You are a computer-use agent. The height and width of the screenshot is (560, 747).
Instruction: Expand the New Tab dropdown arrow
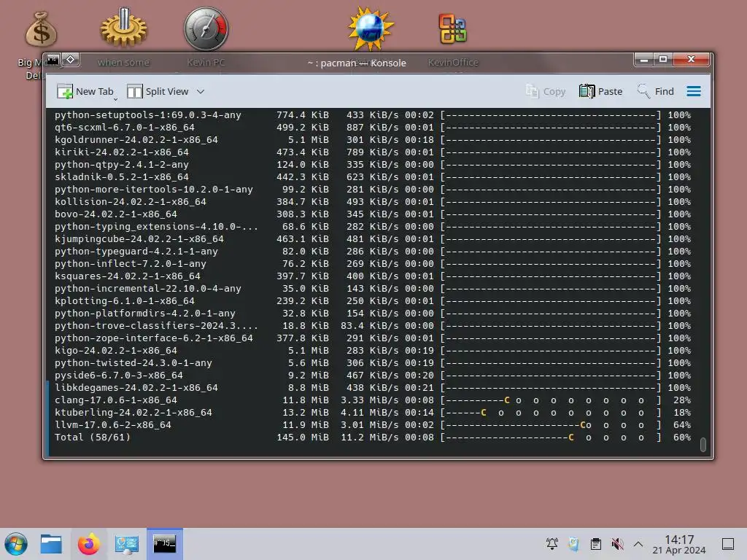pyautogui.click(x=115, y=99)
